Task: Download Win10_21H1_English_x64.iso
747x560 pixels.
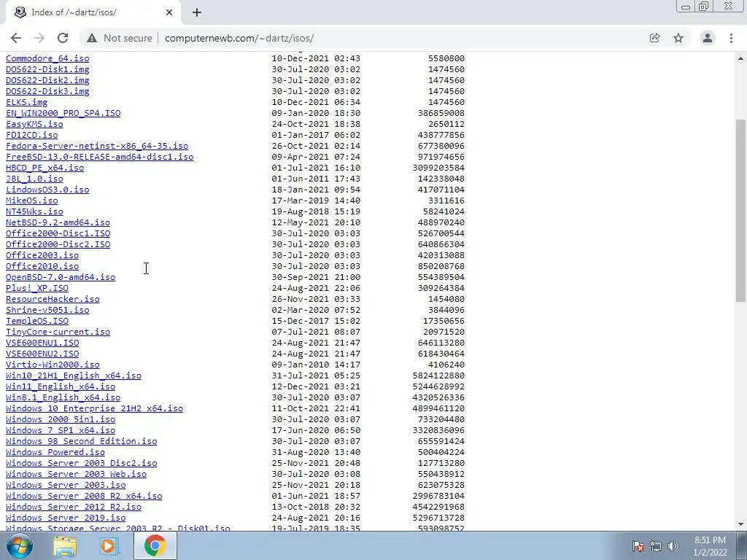Action: tap(74, 376)
